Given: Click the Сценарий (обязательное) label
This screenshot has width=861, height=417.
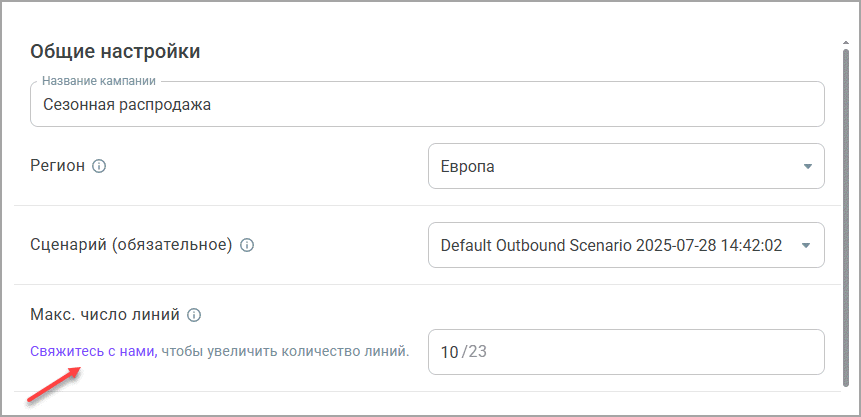Looking at the screenshot, I should [x=132, y=245].
